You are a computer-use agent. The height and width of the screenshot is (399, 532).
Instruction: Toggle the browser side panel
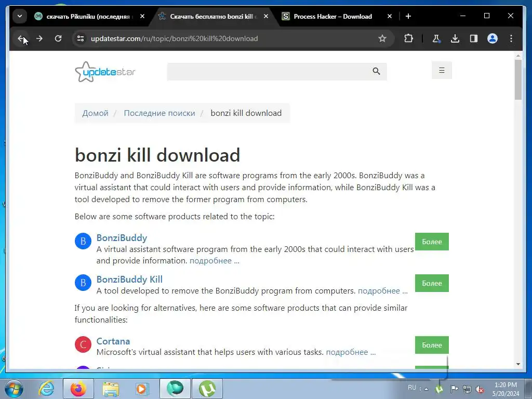tap(474, 38)
